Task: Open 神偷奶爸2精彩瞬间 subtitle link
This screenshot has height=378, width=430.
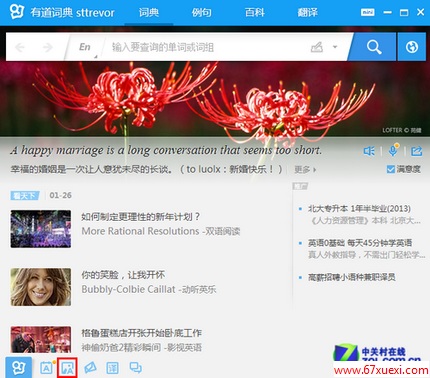Action: [141, 348]
